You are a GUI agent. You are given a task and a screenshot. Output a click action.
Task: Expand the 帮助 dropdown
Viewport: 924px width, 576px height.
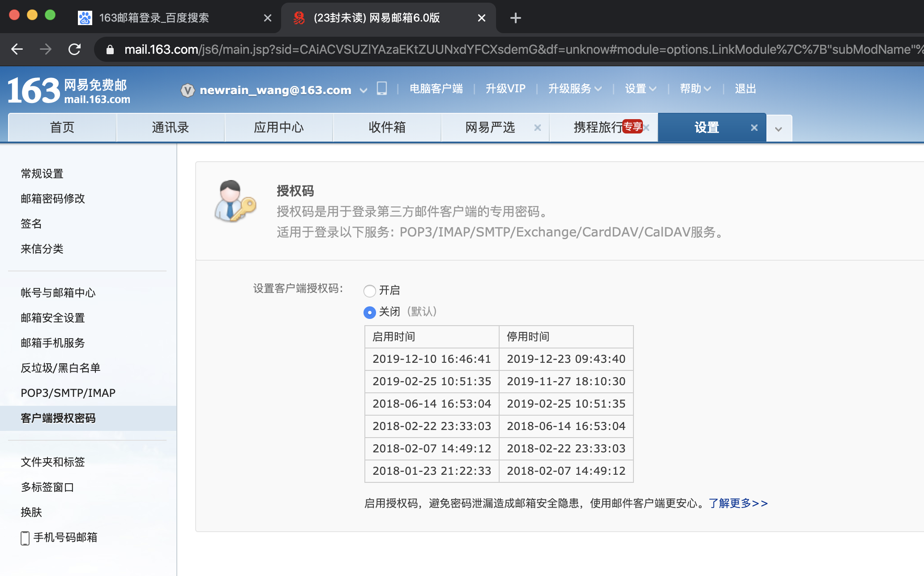707,89
